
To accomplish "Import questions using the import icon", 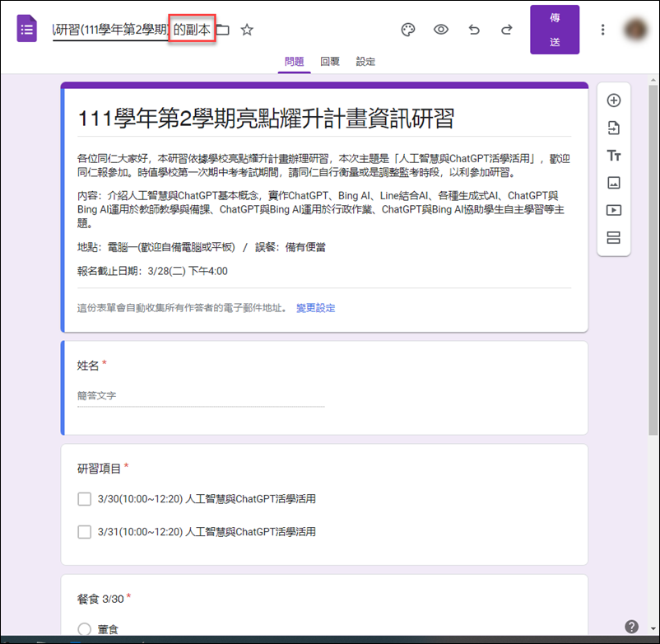I will tap(613, 127).
